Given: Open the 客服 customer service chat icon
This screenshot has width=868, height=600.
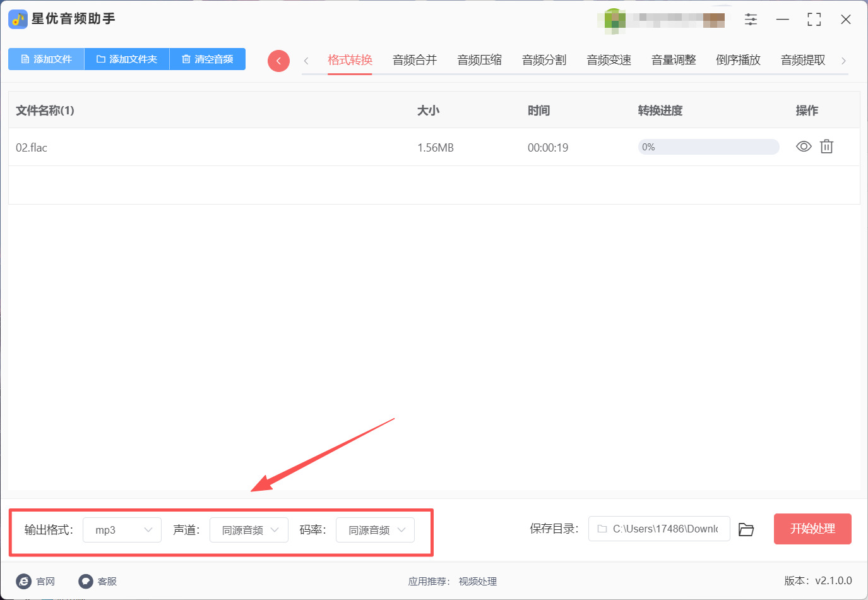Looking at the screenshot, I should pos(86,581).
